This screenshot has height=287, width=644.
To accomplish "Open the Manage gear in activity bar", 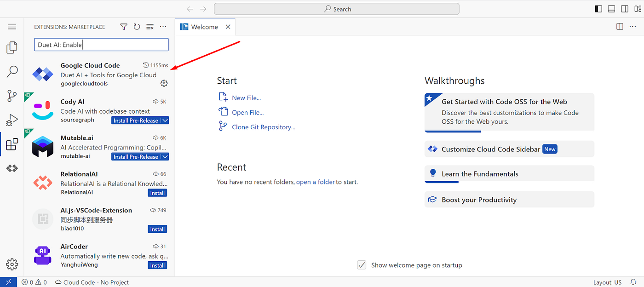I will tap(12, 264).
